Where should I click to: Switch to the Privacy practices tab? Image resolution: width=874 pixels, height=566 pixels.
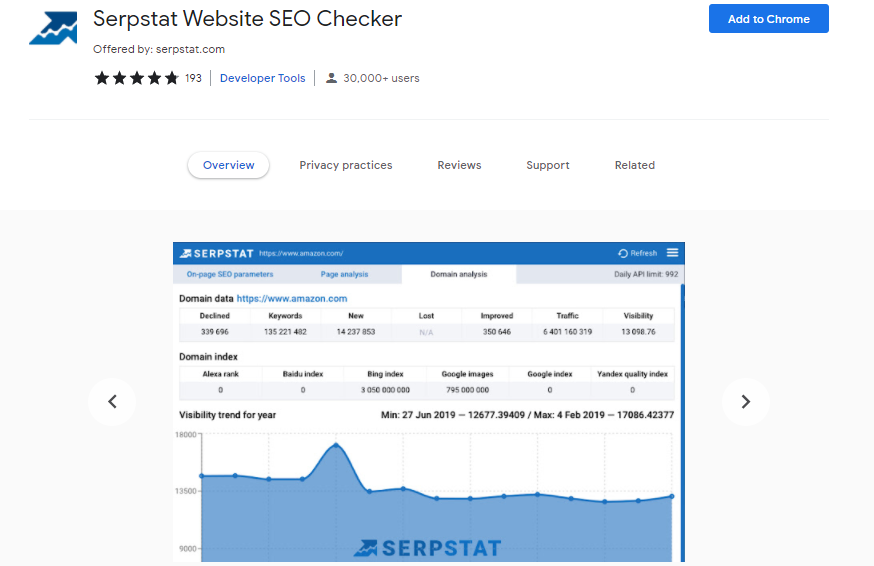[346, 165]
